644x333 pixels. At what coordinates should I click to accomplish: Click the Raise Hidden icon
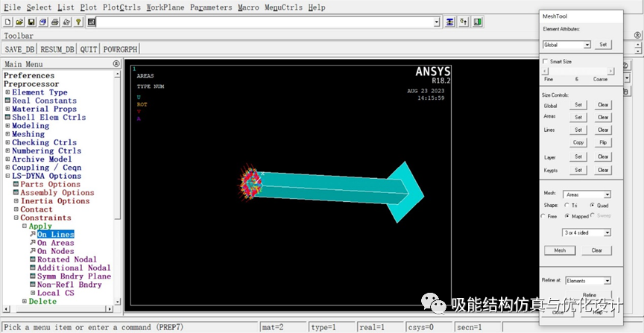click(x=449, y=22)
